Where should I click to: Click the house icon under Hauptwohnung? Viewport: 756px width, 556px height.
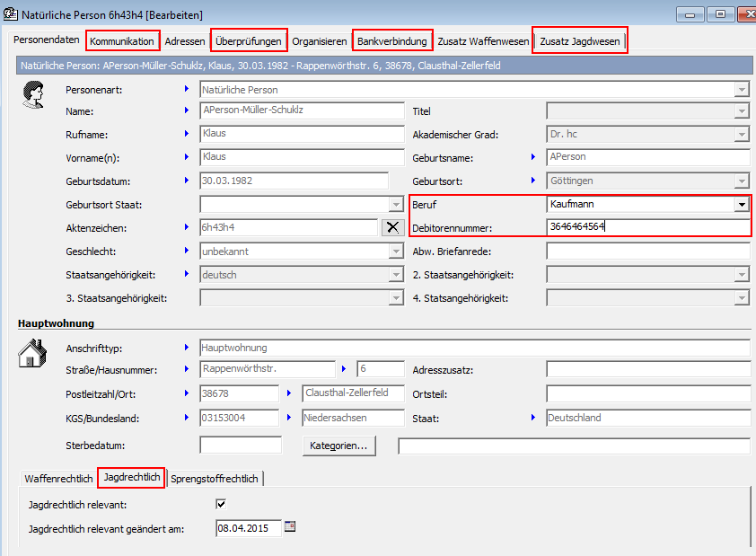pyautogui.click(x=33, y=353)
